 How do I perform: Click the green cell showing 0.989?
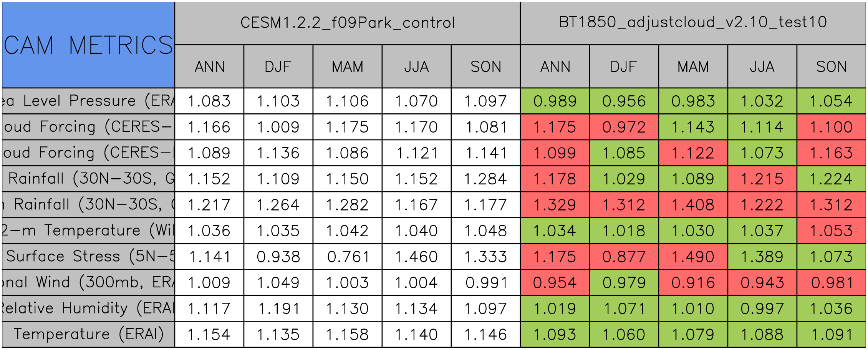tap(555, 101)
